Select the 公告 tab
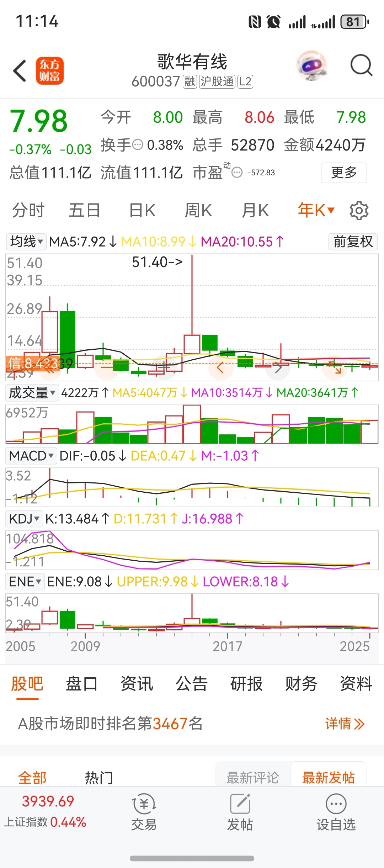The height and width of the screenshot is (868, 384). click(x=192, y=683)
